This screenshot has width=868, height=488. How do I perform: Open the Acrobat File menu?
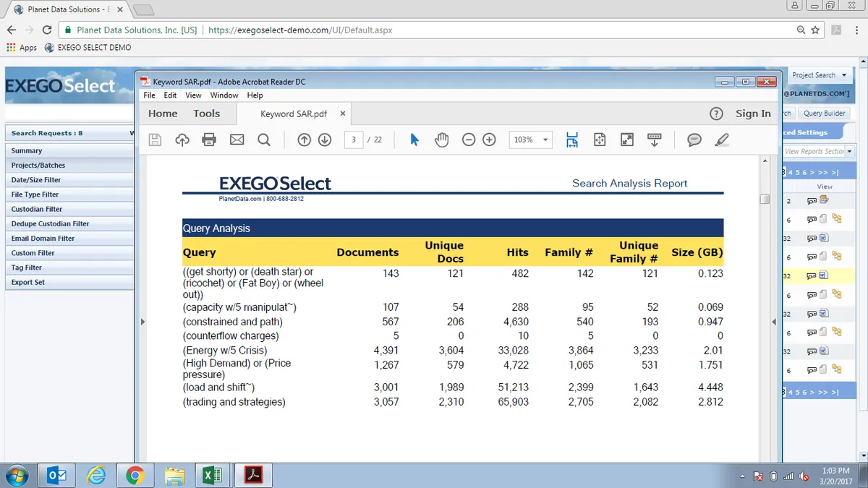pyautogui.click(x=149, y=95)
